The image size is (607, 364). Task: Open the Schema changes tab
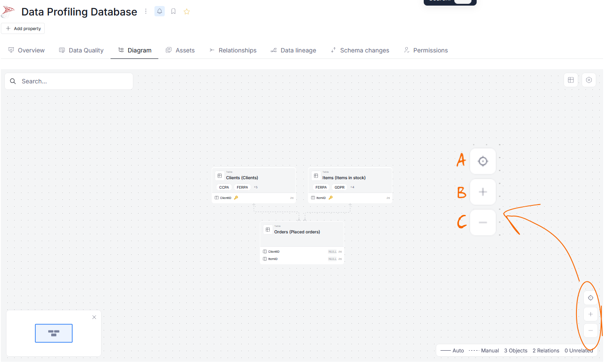point(360,50)
